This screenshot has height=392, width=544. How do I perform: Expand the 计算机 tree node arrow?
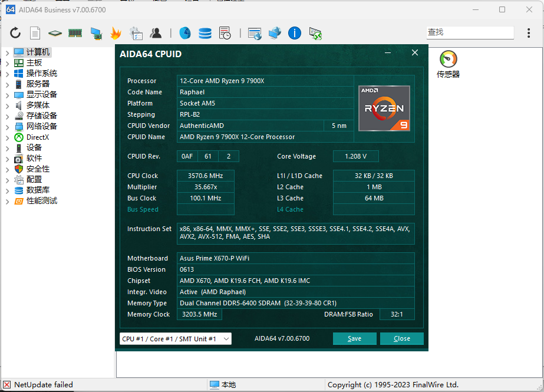pos(7,53)
